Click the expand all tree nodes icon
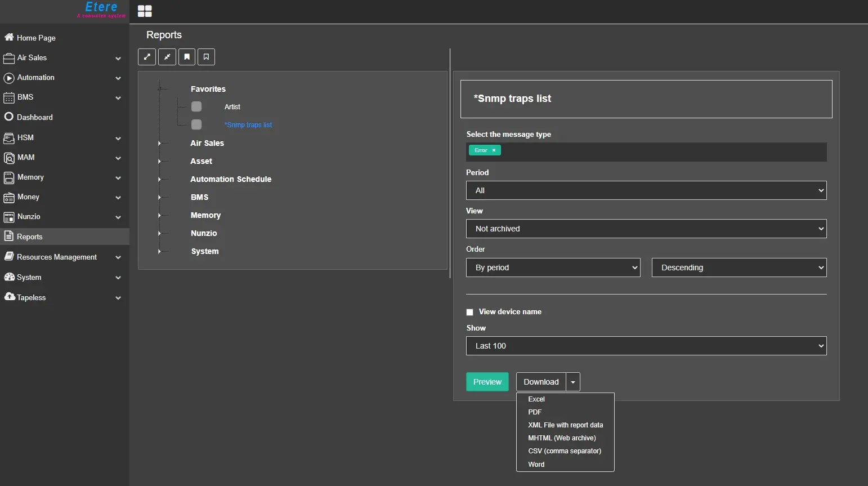The height and width of the screenshot is (486, 868). [147, 57]
